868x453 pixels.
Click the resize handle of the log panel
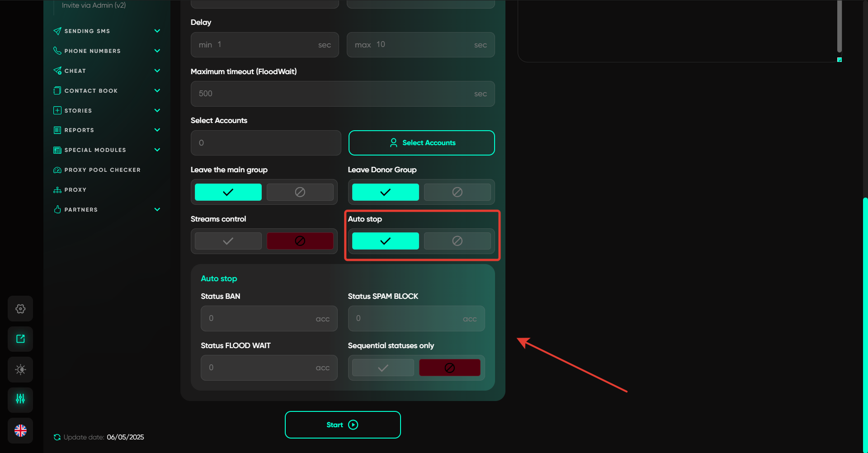tap(840, 60)
